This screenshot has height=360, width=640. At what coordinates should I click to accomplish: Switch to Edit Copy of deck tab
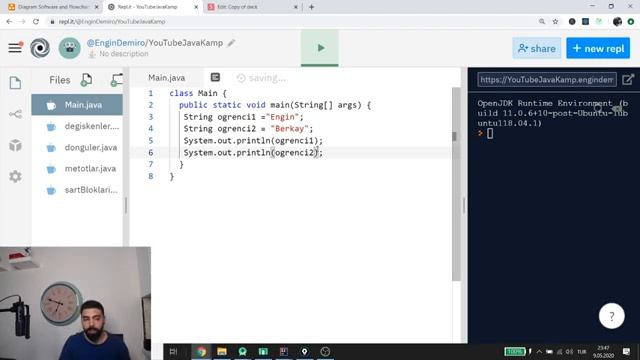(253, 7)
